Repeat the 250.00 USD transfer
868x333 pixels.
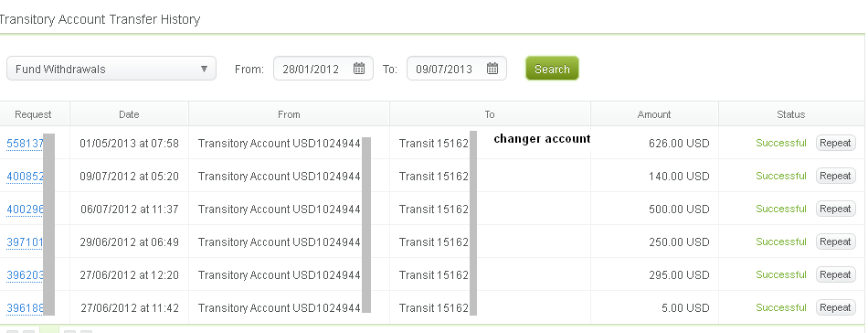835,242
